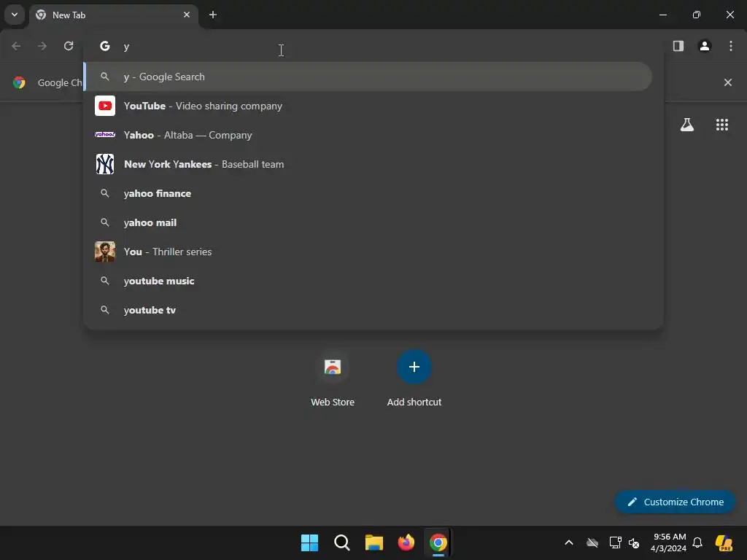The width and height of the screenshot is (747, 560).
Task: Click the browser back arrow
Action: pyautogui.click(x=16, y=46)
